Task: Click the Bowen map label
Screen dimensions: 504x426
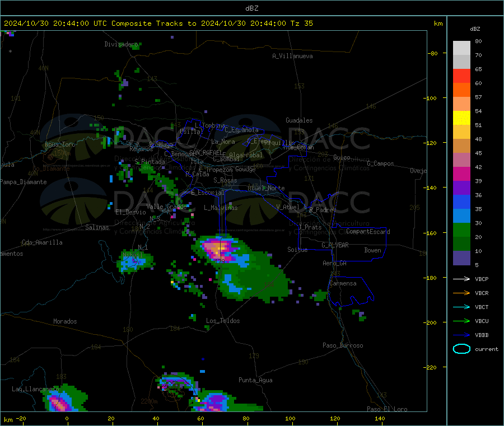Action: (x=372, y=250)
